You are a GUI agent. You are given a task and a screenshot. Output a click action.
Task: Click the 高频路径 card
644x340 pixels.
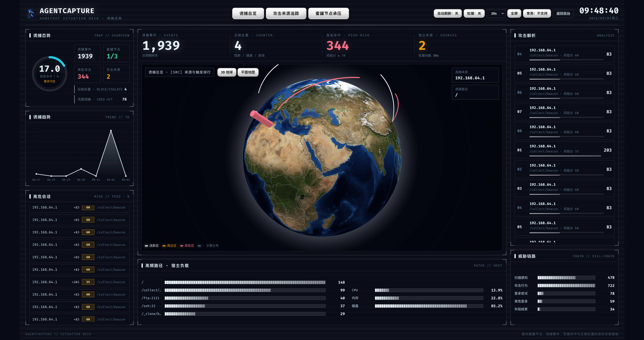475,92
